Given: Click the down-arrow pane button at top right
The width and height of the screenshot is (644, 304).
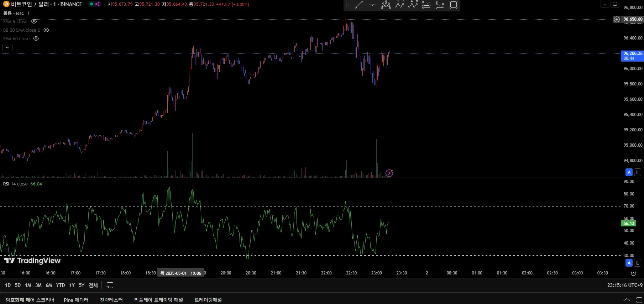Looking at the screenshot, I should click(605, 4).
